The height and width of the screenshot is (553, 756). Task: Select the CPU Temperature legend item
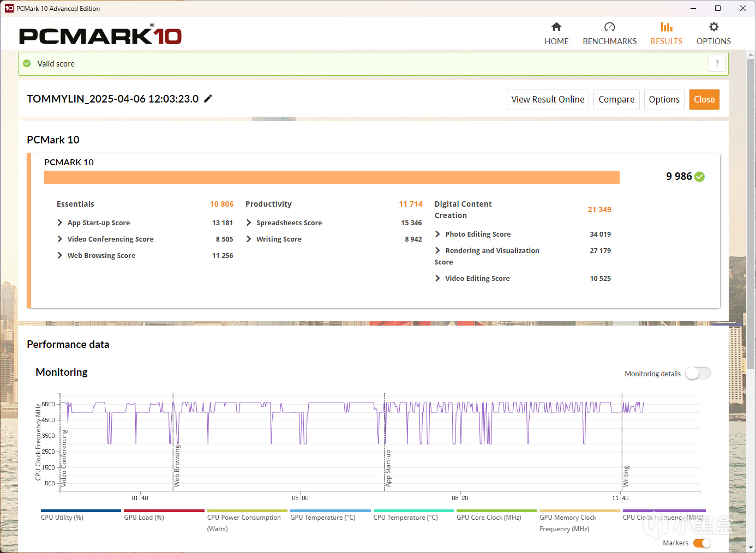point(413,515)
